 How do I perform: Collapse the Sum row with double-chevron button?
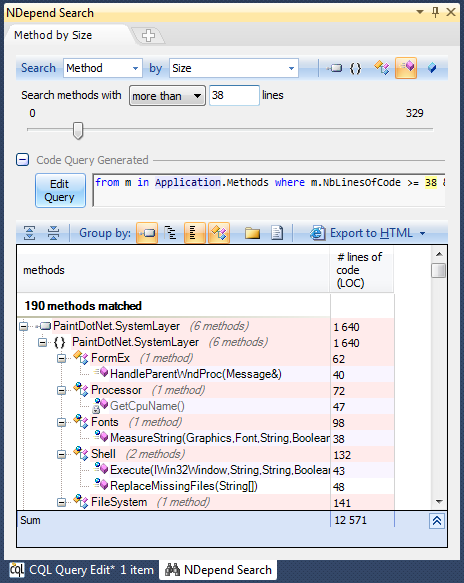pos(437,521)
